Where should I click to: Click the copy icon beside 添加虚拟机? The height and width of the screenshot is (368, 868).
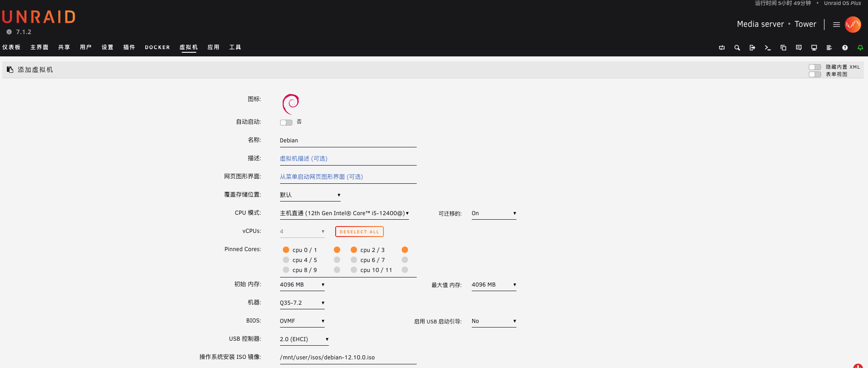[x=10, y=70]
